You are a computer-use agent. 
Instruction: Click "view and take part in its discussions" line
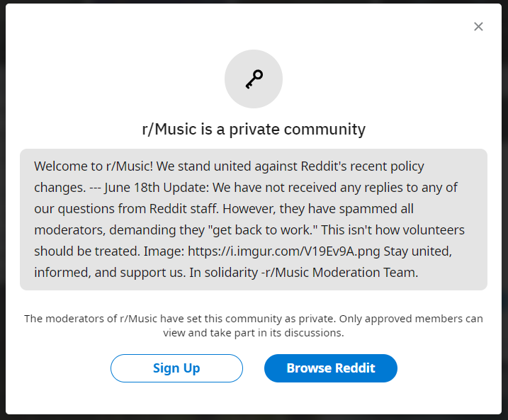[254, 333]
